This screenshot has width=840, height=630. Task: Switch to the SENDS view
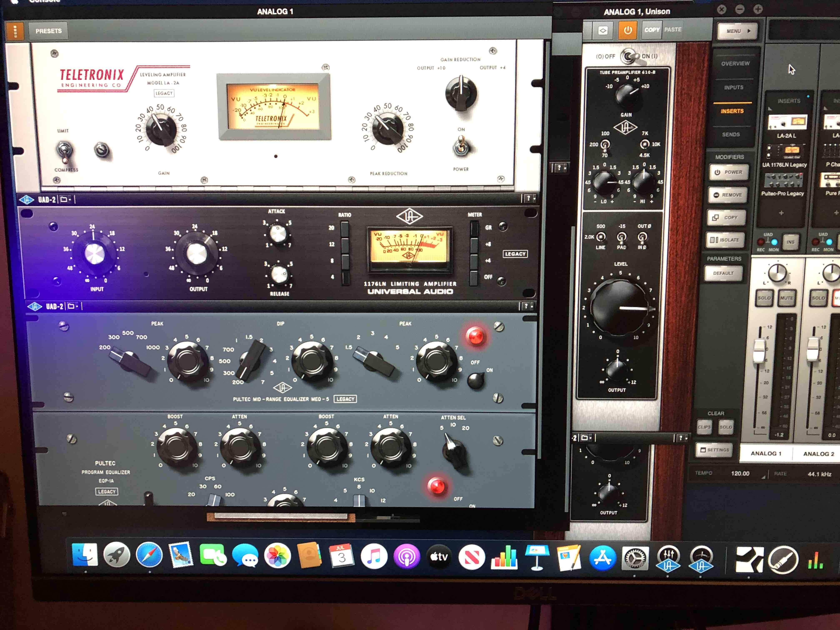pos(731,134)
